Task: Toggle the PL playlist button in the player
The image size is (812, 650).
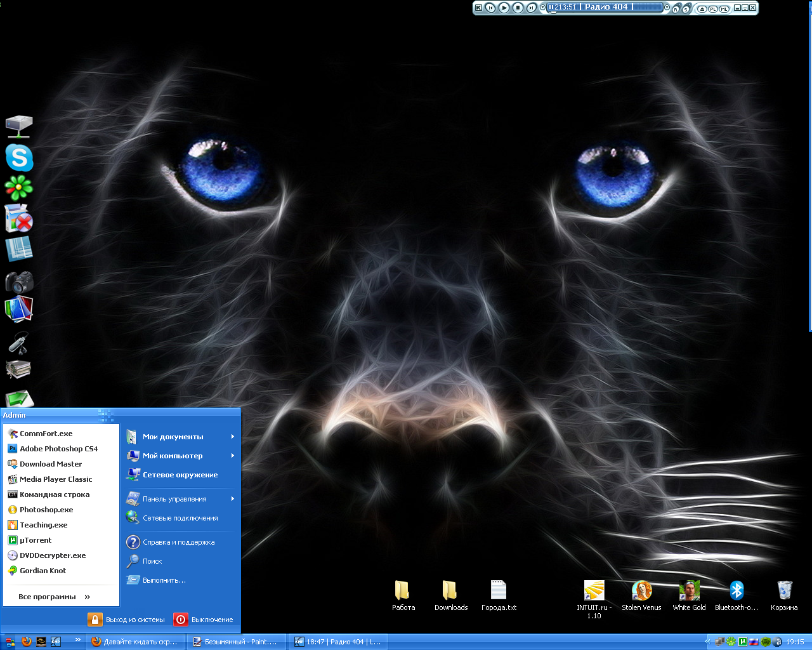Action: [713, 9]
